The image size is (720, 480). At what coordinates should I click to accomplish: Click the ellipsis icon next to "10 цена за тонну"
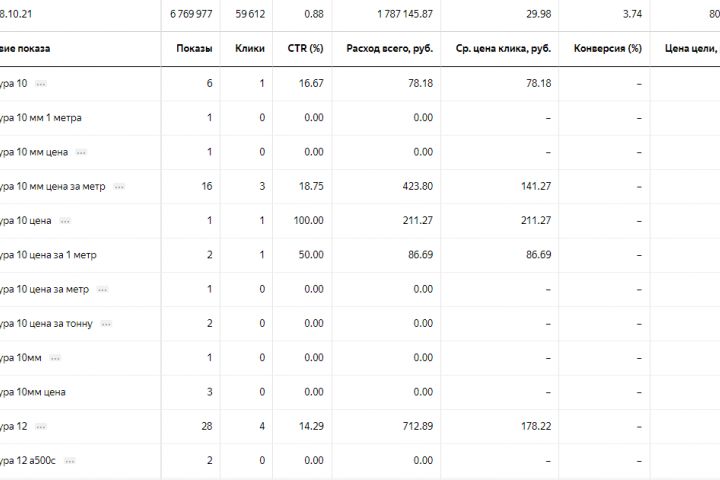point(106,324)
